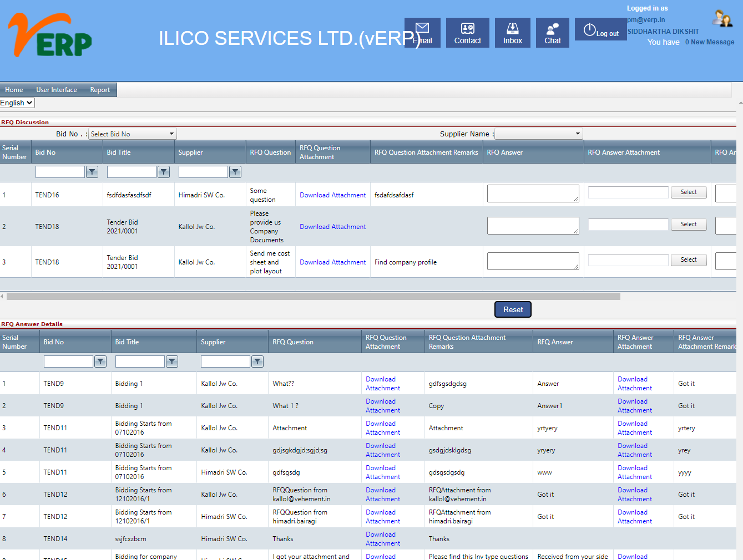The height and width of the screenshot is (560, 743).
Task: Click the user profile avatar icon
Action: (722, 18)
